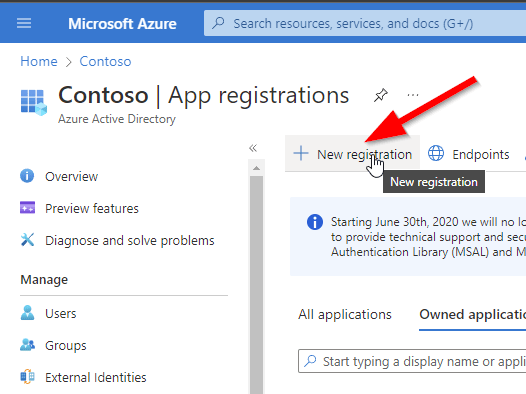Switch to Owned applications tab
This screenshot has width=526, height=394.
(x=473, y=315)
